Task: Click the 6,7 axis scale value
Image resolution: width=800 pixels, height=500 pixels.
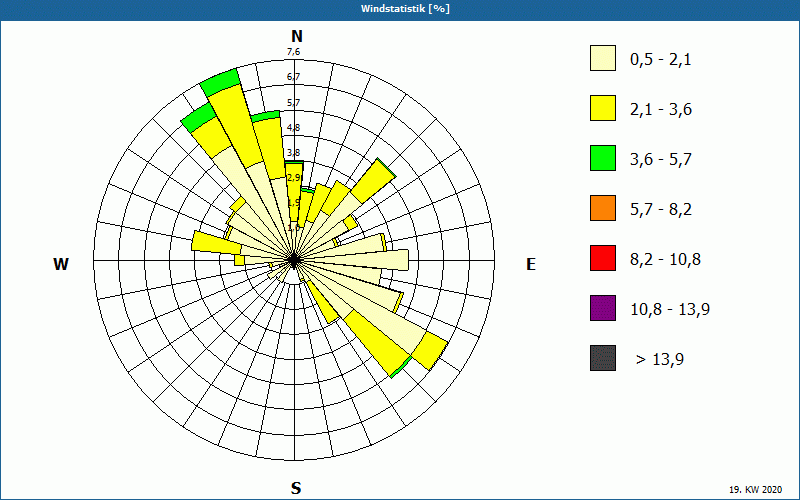Action: [293, 77]
